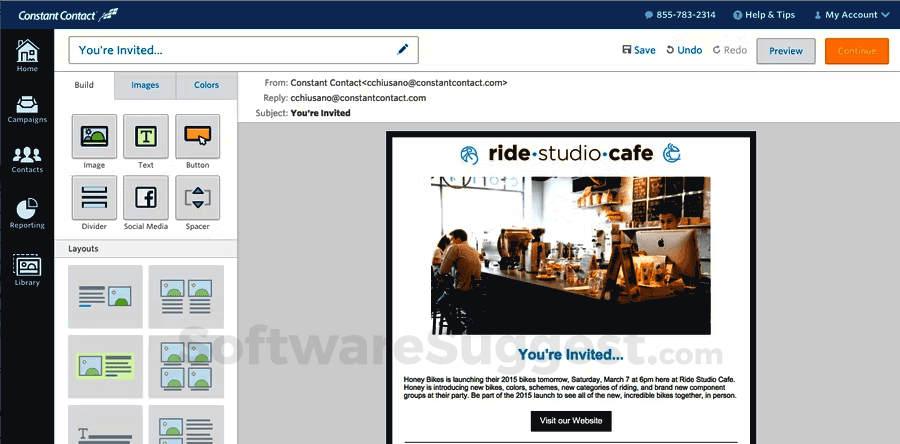The width and height of the screenshot is (900, 444).
Task: Click the Layouts section header
Action: coord(146,249)
